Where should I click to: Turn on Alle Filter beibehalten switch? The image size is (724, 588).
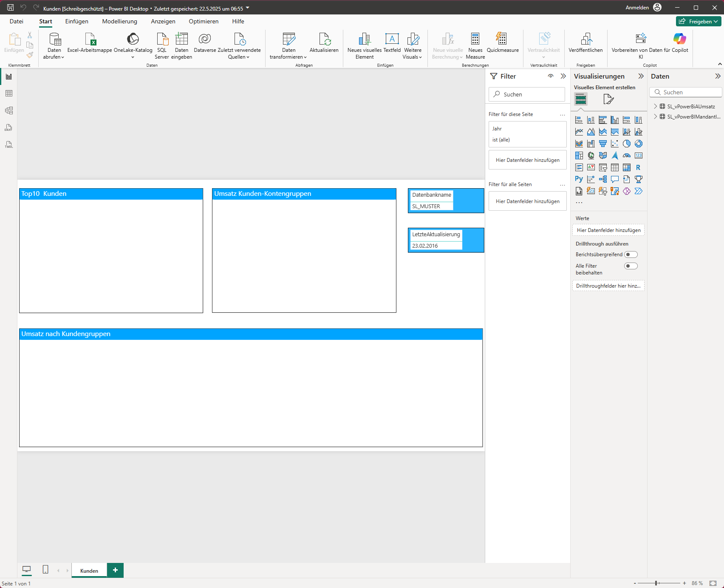point(631,266)
